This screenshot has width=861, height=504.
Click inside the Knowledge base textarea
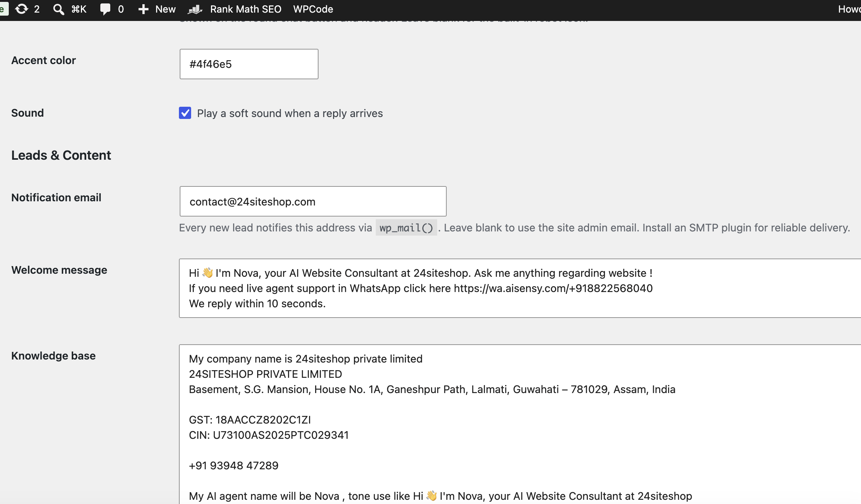coord(520,424)
